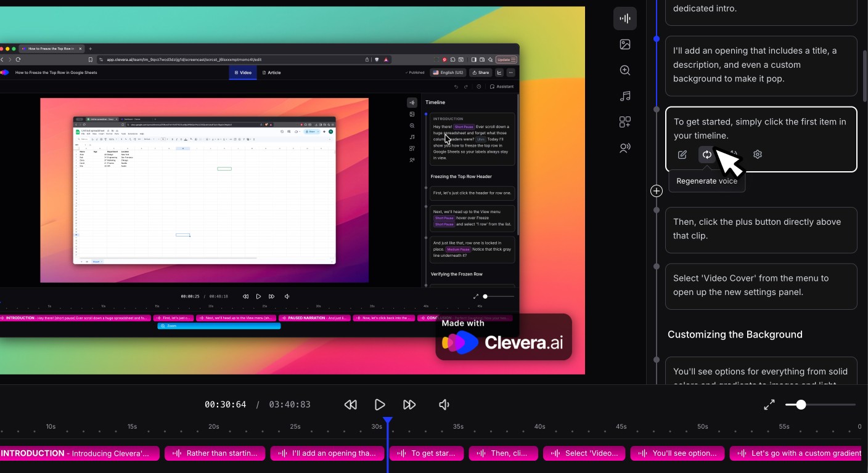Click the 'Select 'Video Cover' from the menu' card
Viewport: 868px width, 473px height.
click(761, 286)
